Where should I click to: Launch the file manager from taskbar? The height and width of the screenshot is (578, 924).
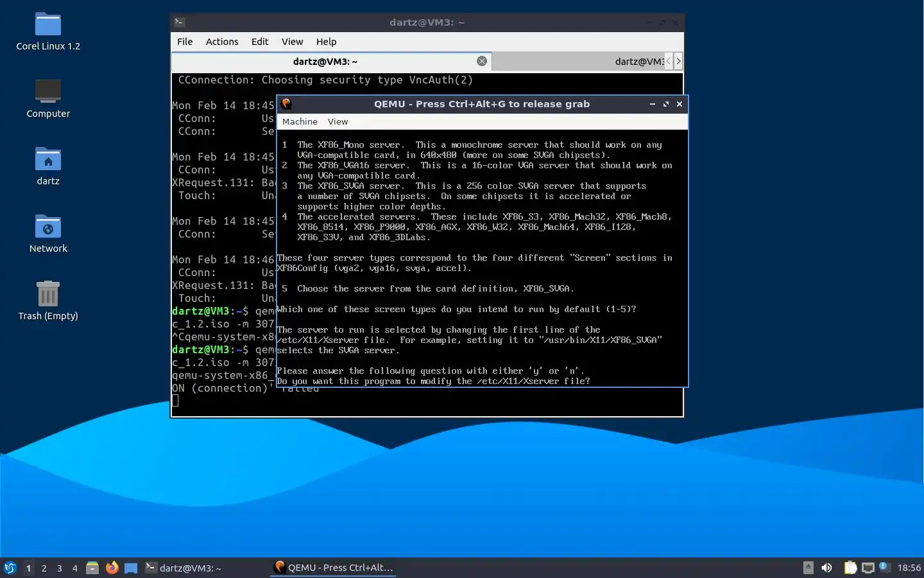coord(92,568)
